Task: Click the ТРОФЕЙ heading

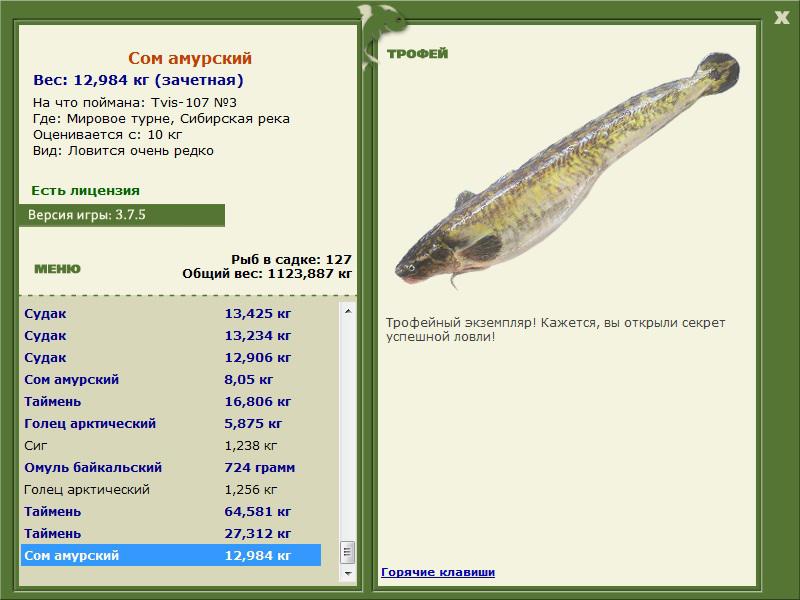Action: click(417, 54)
